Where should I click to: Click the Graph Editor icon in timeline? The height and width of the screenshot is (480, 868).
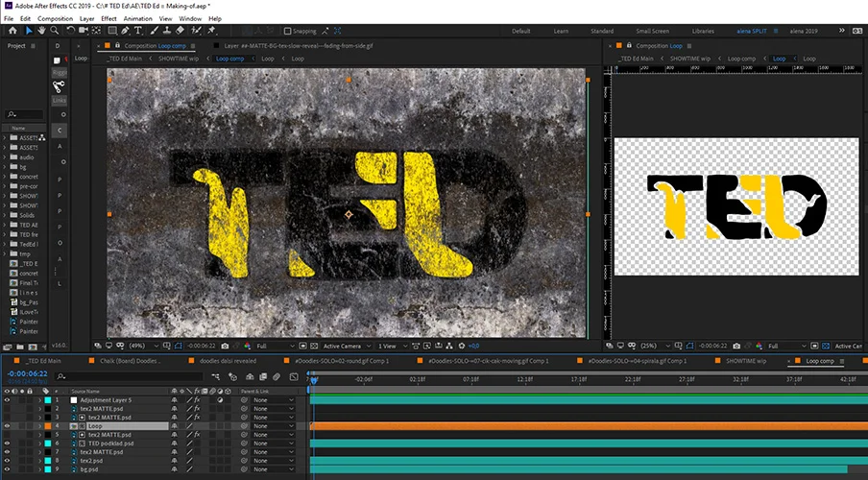click(x=294, y=377)
